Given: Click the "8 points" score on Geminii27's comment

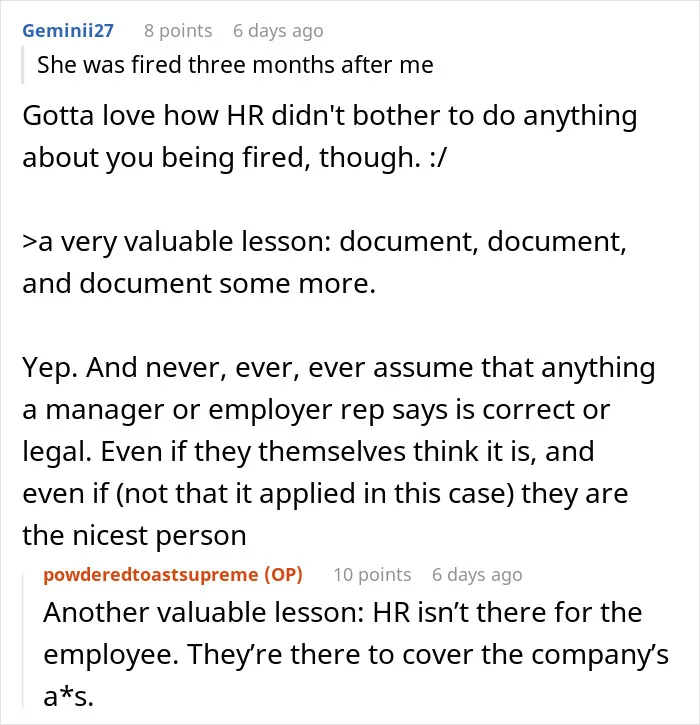Looking at the screenshot, I should (x=178, y=31).
